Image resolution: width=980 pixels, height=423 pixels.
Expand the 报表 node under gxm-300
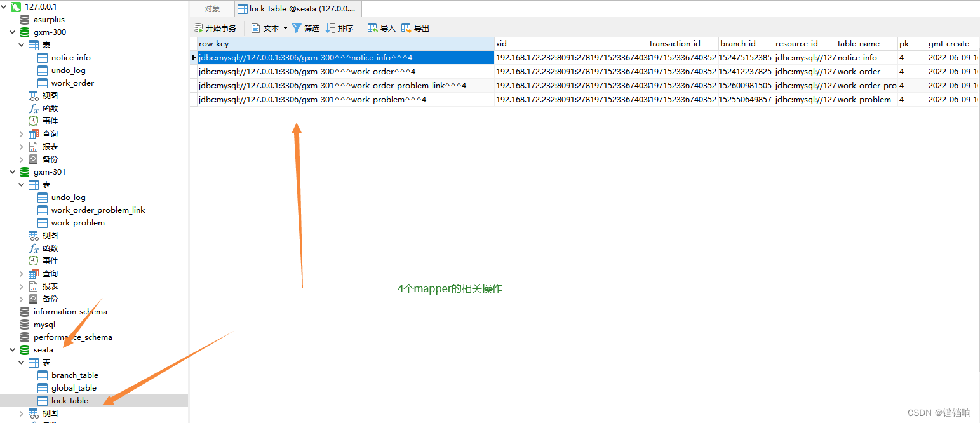click(22, 147)
